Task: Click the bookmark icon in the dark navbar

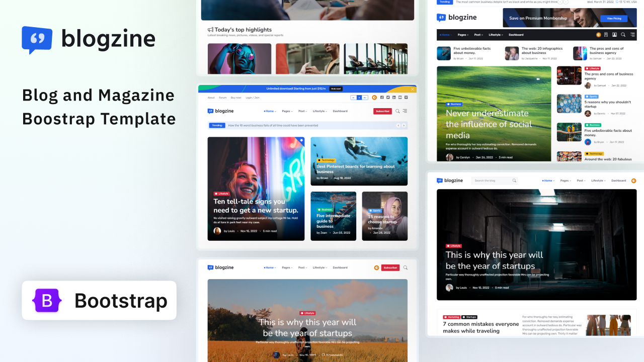Action: (606, 35)
